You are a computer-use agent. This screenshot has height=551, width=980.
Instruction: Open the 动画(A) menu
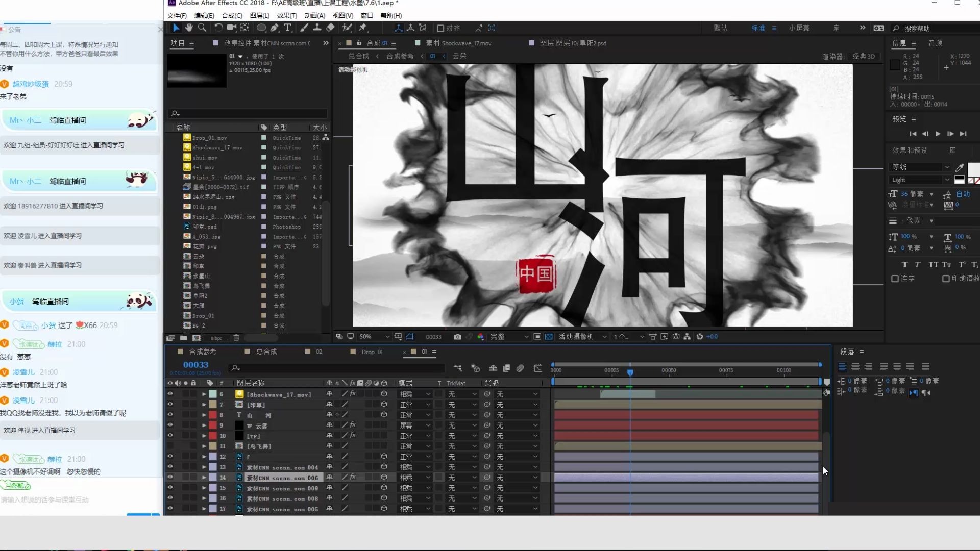tap(314, 15)
